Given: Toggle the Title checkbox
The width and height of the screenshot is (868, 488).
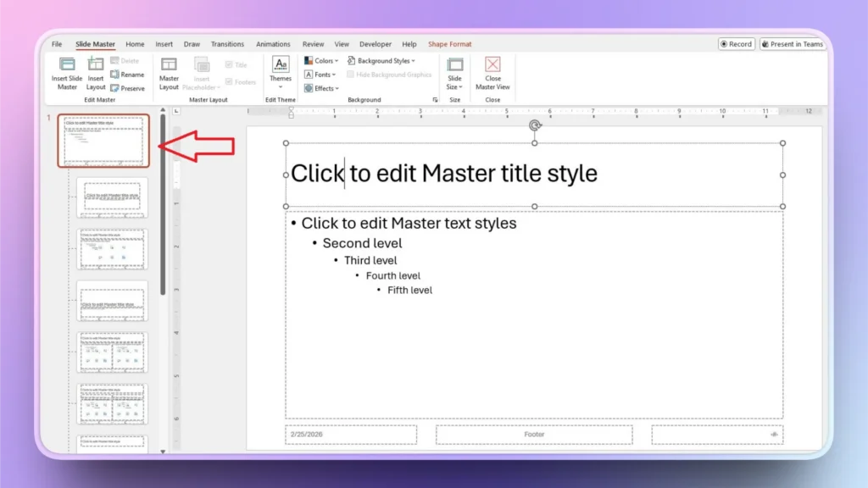Looking at the screenshot, I should coord(231,64).
